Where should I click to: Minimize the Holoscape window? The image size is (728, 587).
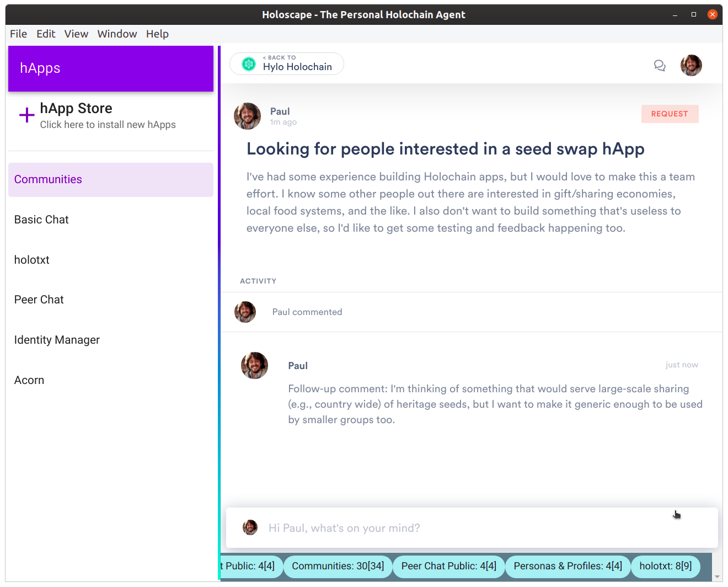(675, 15)
